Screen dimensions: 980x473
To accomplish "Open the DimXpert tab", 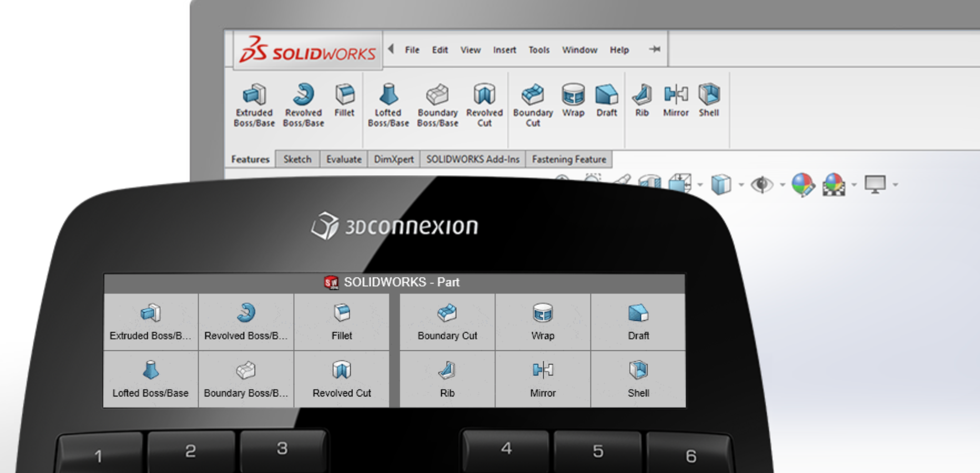I will click(393, 159).
